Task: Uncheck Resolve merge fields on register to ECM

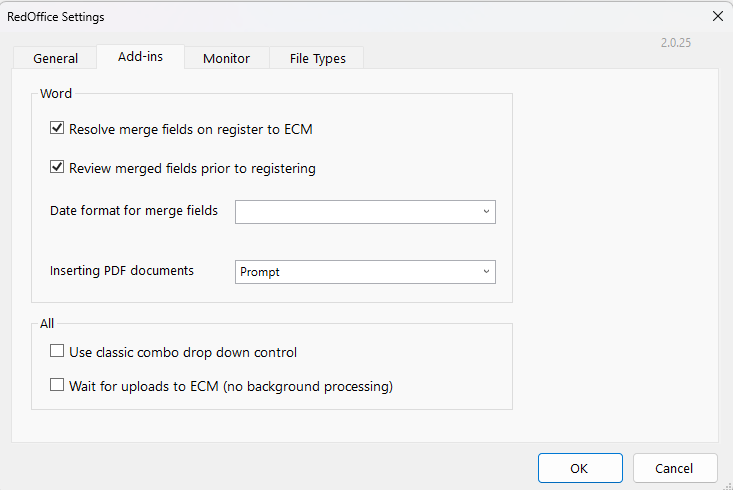Action: (x=57, y=128)
